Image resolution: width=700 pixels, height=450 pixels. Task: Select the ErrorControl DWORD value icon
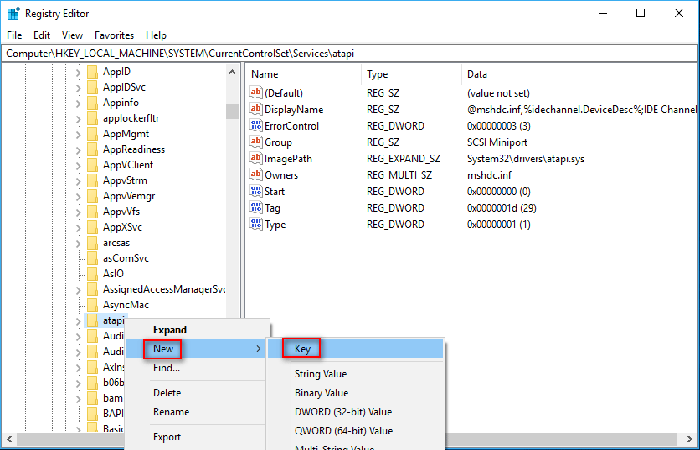[x=256, y=125]
